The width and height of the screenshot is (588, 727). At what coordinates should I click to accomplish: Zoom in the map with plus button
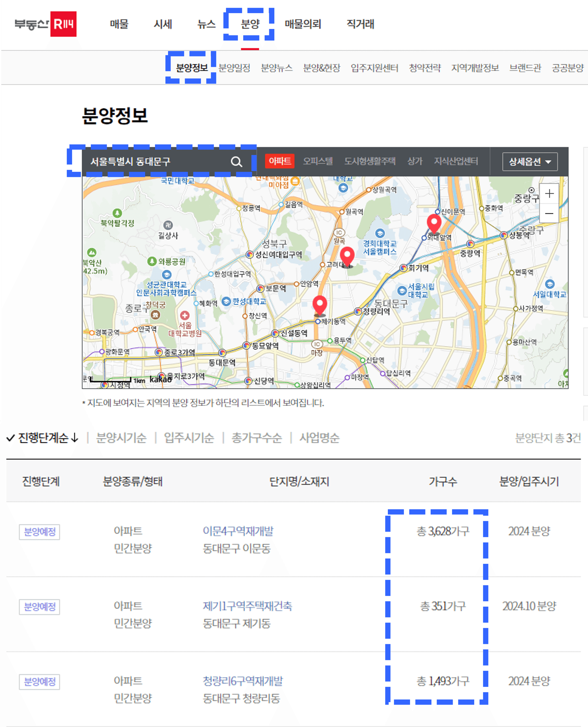549,194
